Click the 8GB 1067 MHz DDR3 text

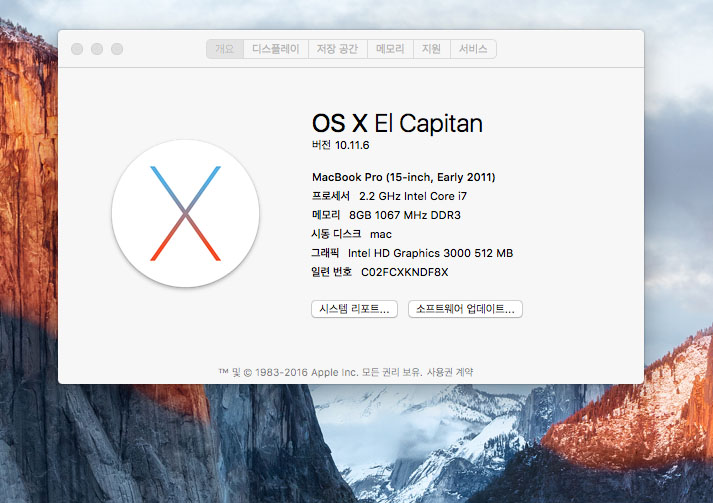(404, 215)
